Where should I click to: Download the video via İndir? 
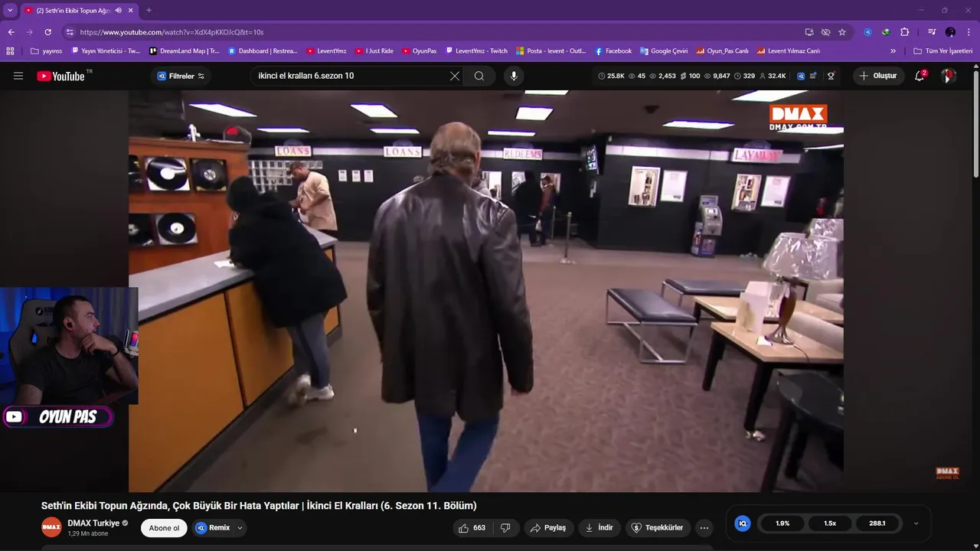click(x=599, y=528)
